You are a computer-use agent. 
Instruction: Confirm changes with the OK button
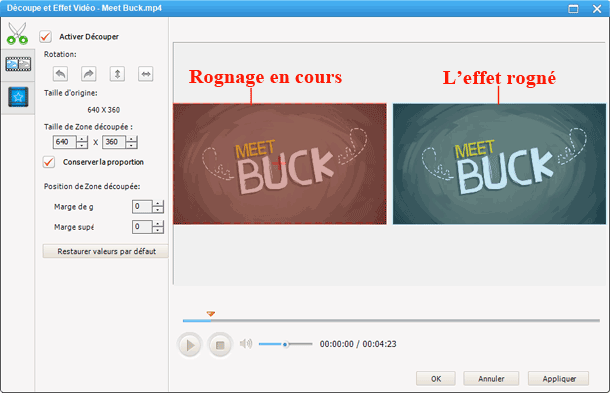(436, 379)
